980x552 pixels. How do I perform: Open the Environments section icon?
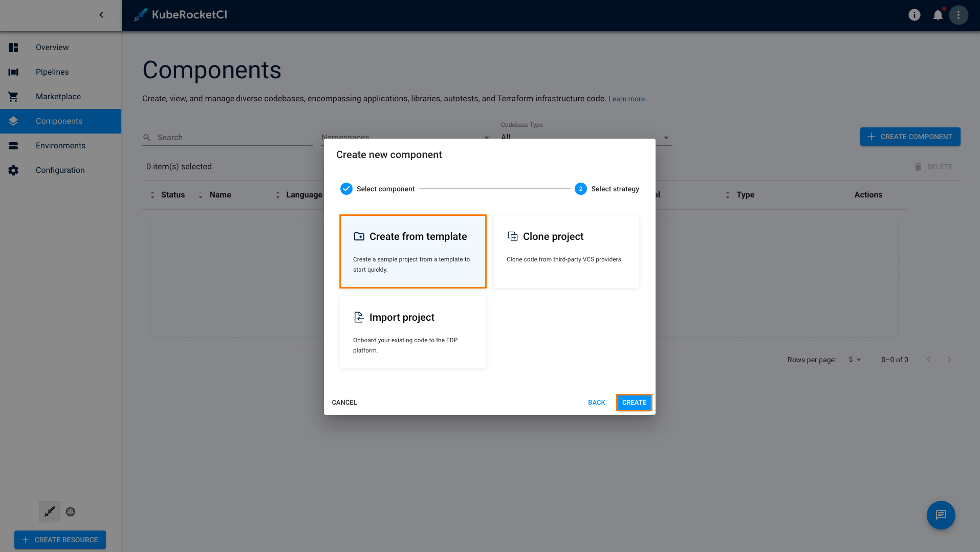click(13, 145)
